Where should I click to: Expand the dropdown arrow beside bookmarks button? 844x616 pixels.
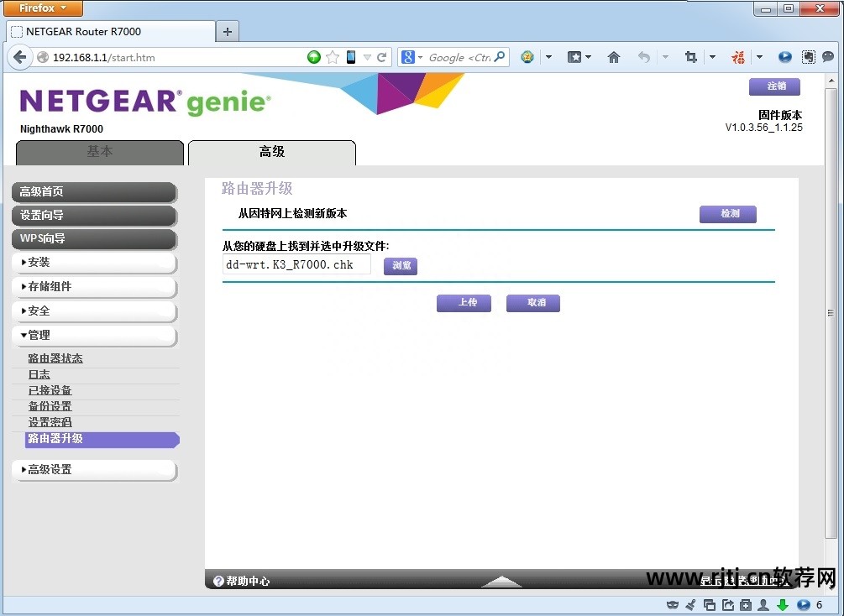tap(588, 56)
